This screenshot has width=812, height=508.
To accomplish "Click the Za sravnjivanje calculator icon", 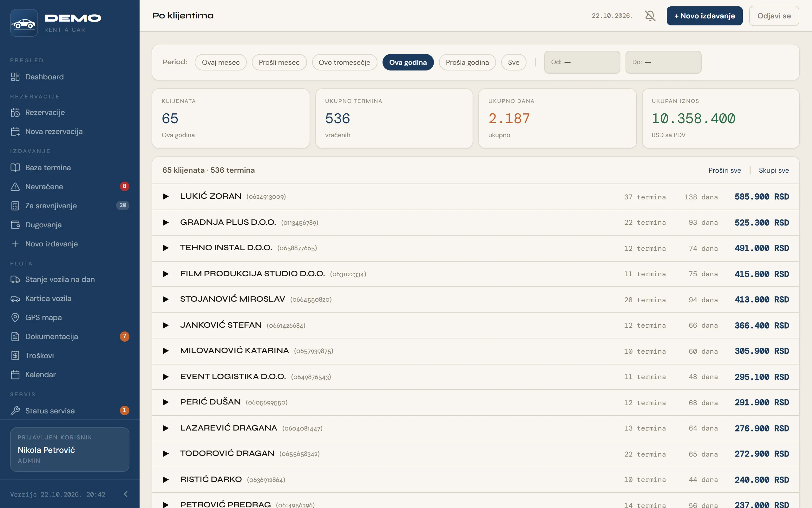I will pyautogui.click(x=15, y=206).
